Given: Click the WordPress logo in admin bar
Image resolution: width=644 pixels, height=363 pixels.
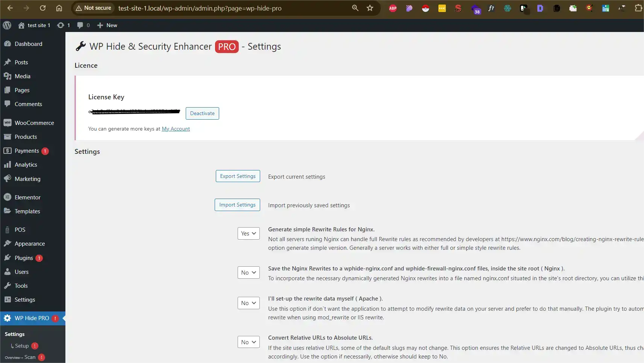Looking at the screenshot, I should pyautogui.click(x=7, y=25).
